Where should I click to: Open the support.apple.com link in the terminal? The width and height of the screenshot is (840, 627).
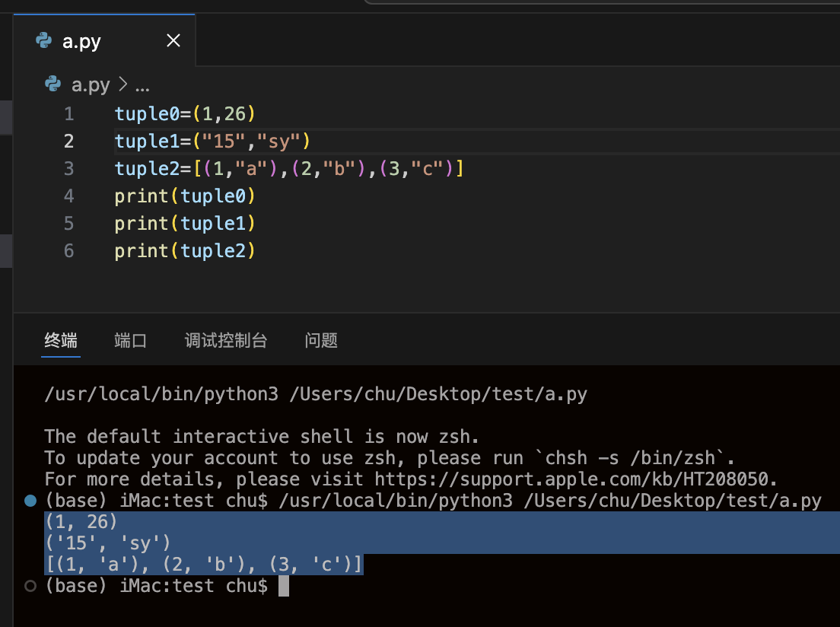[x=571, y=479]
